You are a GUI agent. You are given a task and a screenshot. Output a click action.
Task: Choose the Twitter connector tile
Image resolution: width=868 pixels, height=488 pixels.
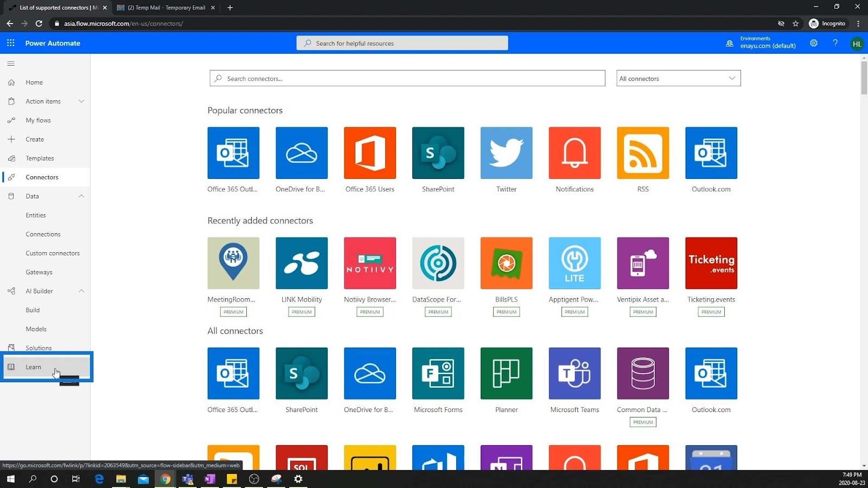(507, 153)
